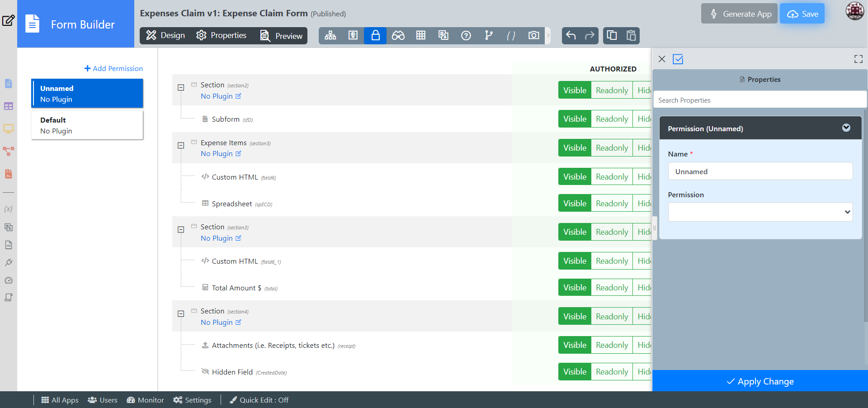Open the form tree structure viewer icon
868x408 pixels.
click(330, 36)
